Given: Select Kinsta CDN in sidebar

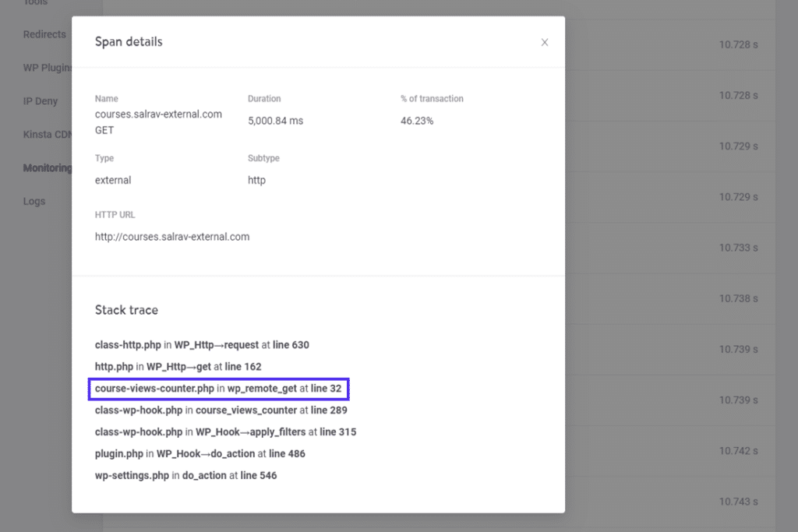Looking at the screenshot, I should [47, 135].
